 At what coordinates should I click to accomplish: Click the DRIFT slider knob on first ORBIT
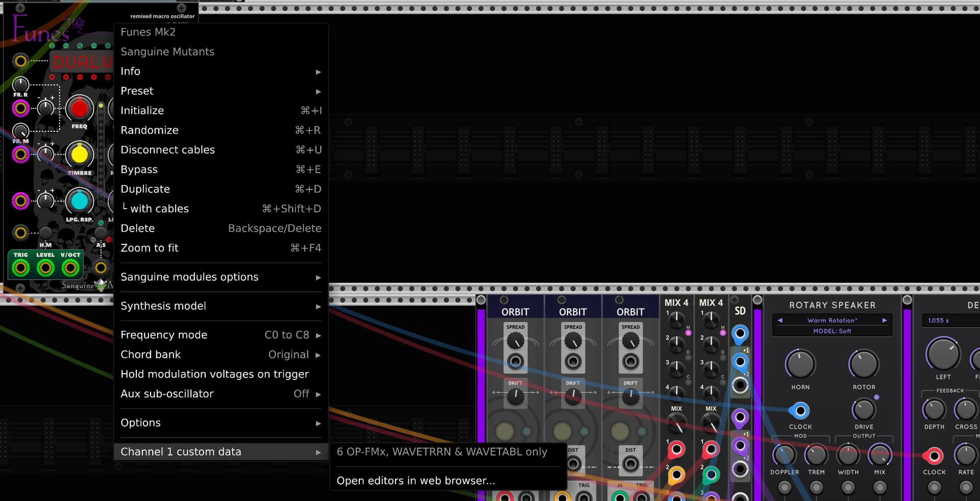[x=516, y=396]
